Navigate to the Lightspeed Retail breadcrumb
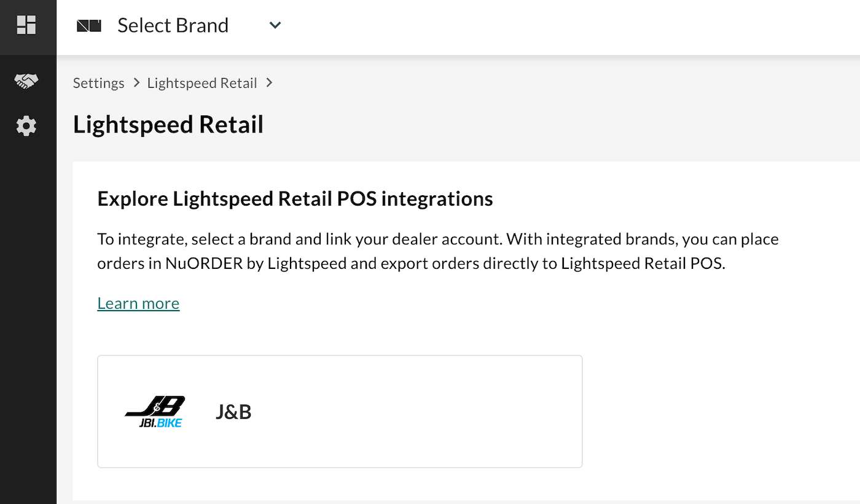The image size is (860, 504). click(202, 83)
